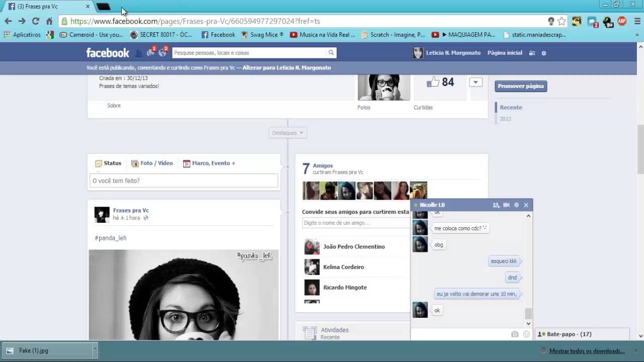Open the emoticon picker in chat
This screenshot has height=362, width=644.
526,334
